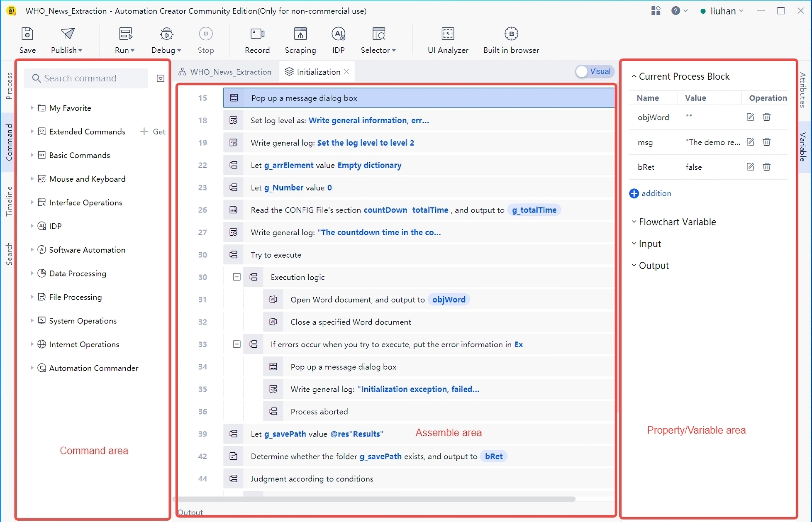Click the folder check icon on line 42
This screenshot has width=812, height=522.
click(234, 456)
